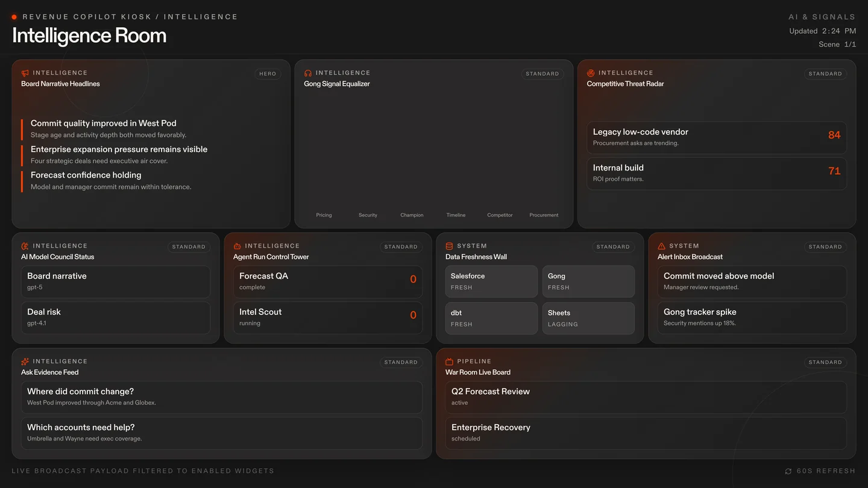The width and height of the screenshot is (868, 488).
Task: Click the sparkle icon on Ask Evidence Feed
Action: pos(25,361)
